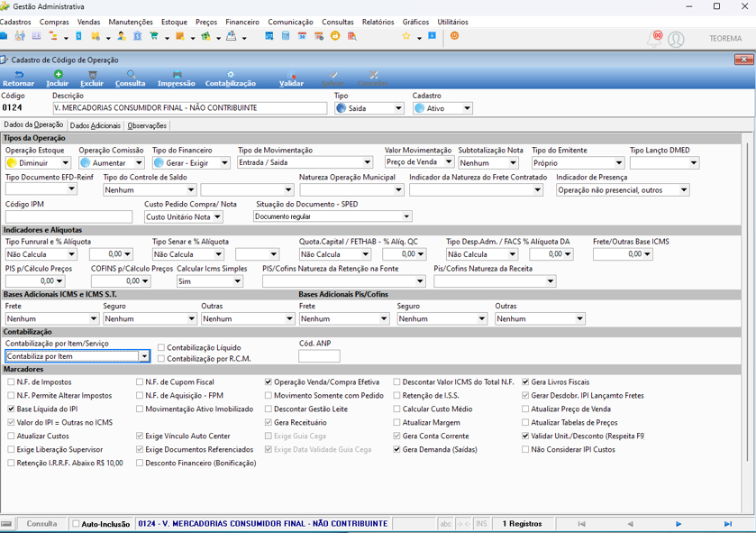The width and height of the screenshot is (756, 533).
Task: Expand Operação Estoque dropdown (Diminuir)
Action: click(x=39, y=163)
